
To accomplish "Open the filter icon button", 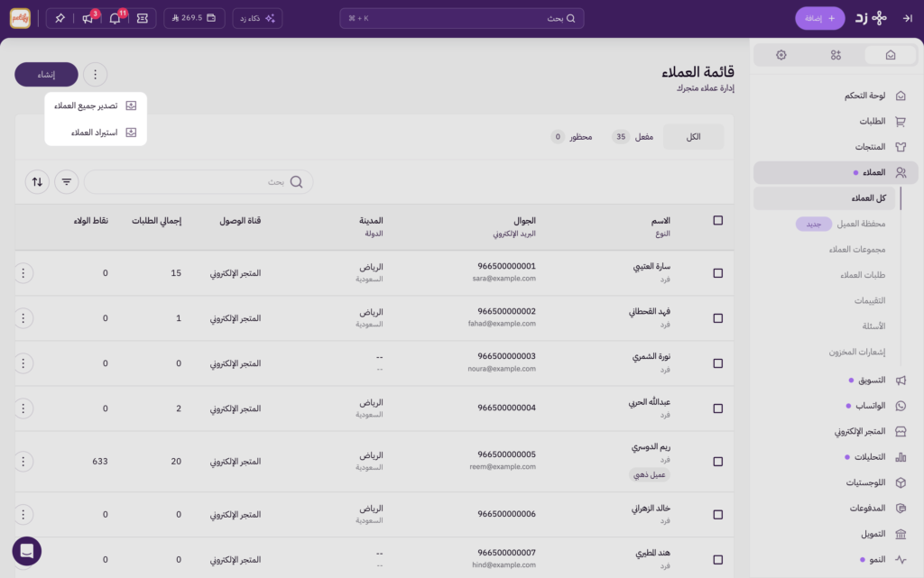I will [67, 182].
